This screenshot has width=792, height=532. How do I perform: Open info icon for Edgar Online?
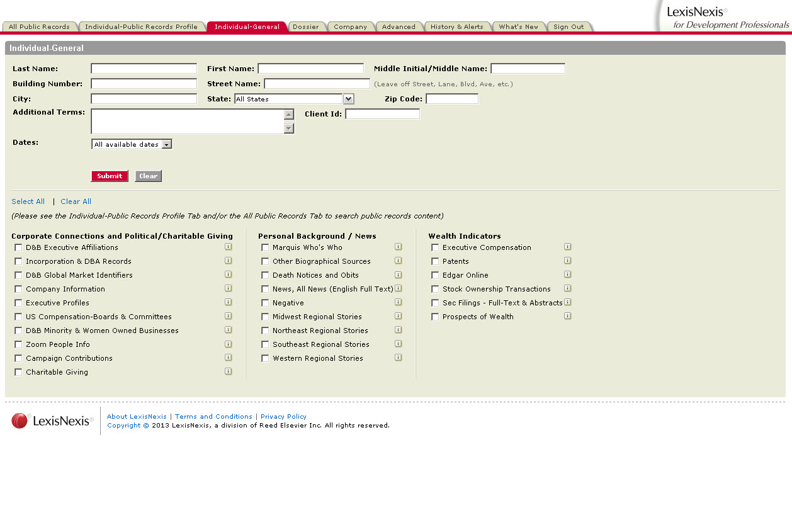(567, 274)
